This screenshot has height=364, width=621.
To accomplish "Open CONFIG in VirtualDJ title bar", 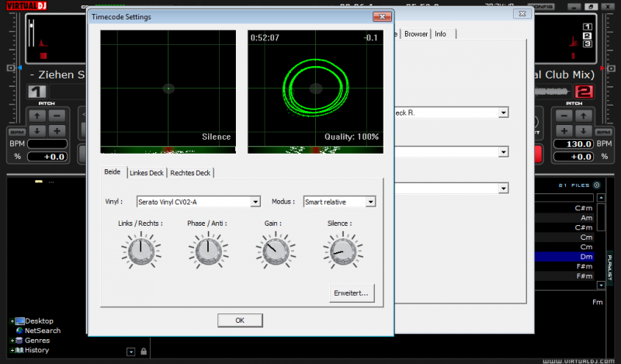I will coord(541,6).
